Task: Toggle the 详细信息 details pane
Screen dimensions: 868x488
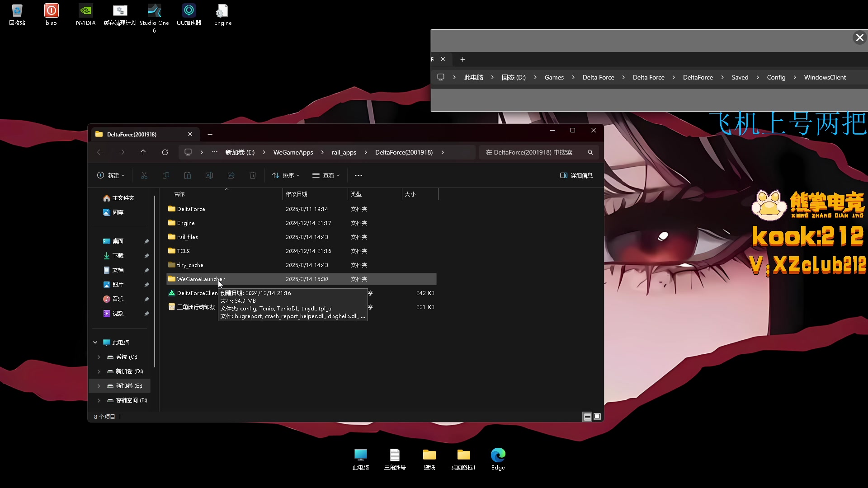Action: click(x=576, y=175)
